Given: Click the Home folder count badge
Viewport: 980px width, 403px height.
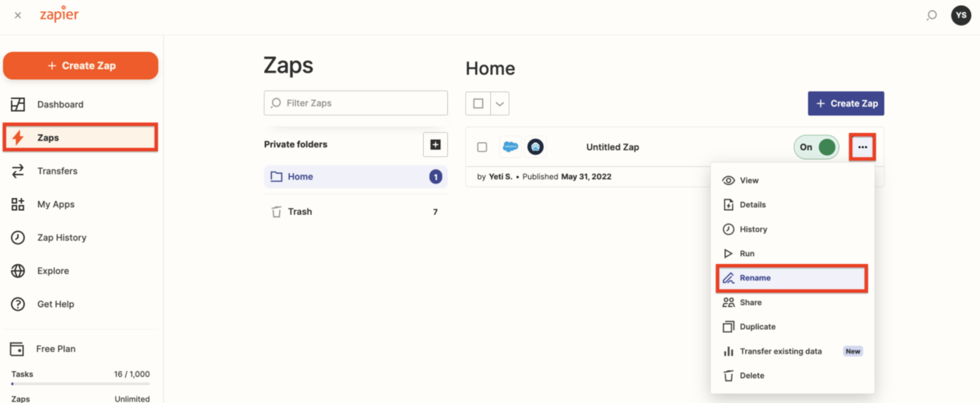Looking at the screenshot, I should (x=435, y=177).
